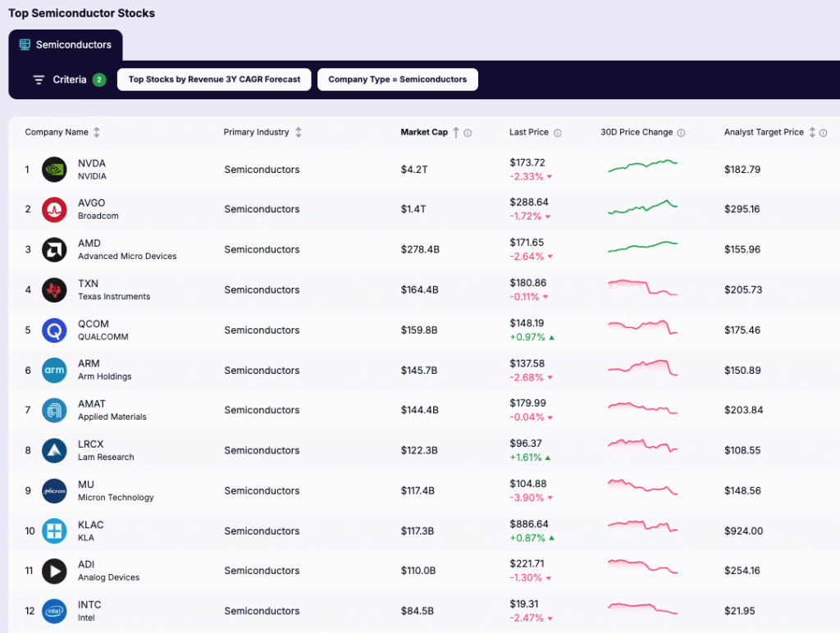This screenshot has width=840, height=633.
Task: View AMD 30-day price sparkline
Action: (x=643, y=246)
